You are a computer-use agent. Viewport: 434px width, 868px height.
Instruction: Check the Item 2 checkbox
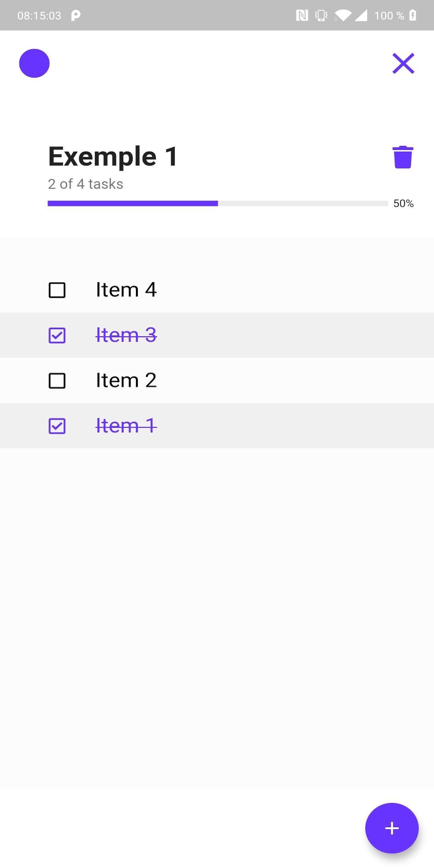[x=57, y=381]
